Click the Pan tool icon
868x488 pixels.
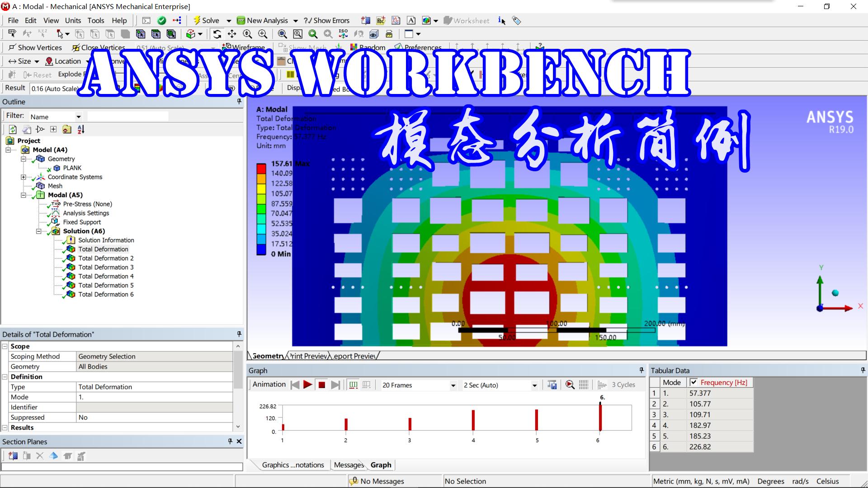click(232, 34)
